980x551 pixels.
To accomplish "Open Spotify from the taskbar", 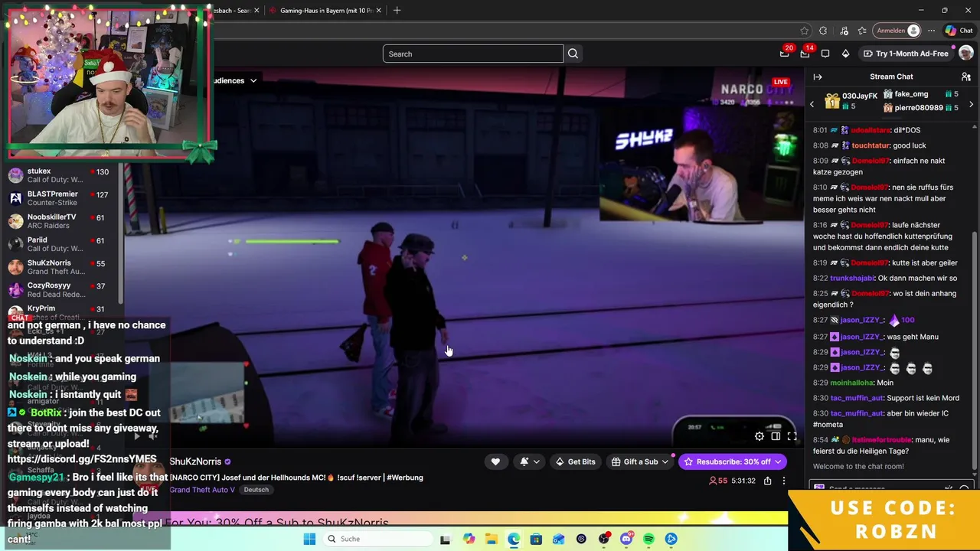I will coord(648,539).
